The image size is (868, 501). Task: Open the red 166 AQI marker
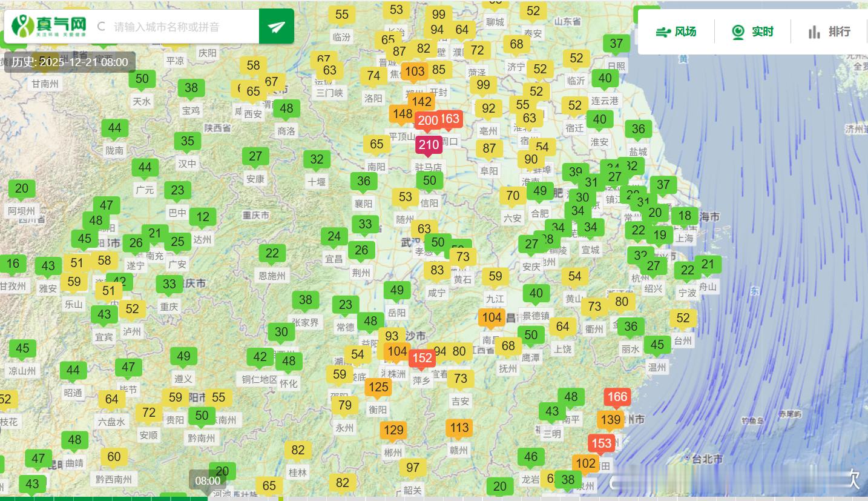(x=617, y=397)
